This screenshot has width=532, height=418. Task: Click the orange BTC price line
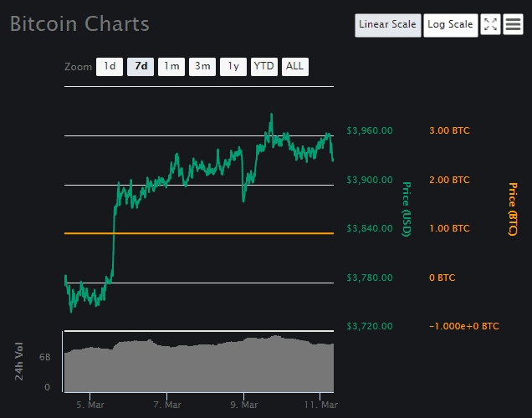199,233
